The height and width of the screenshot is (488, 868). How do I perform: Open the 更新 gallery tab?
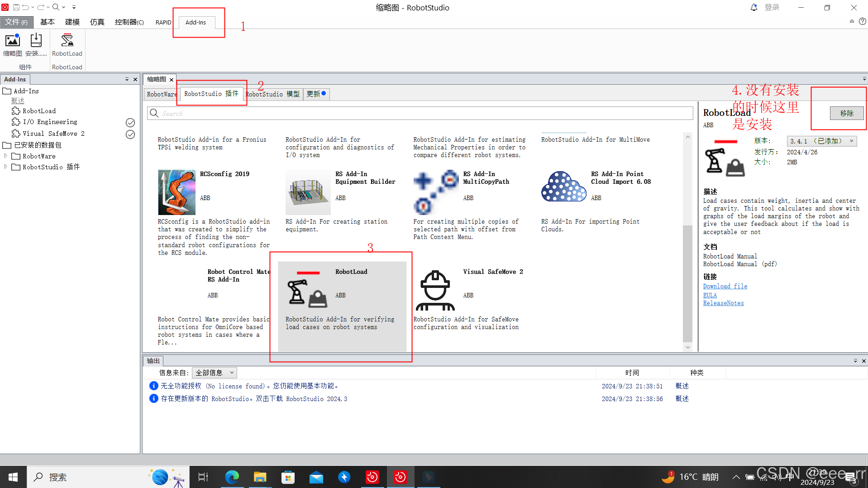pyautogui.click(x=316, y=94)
